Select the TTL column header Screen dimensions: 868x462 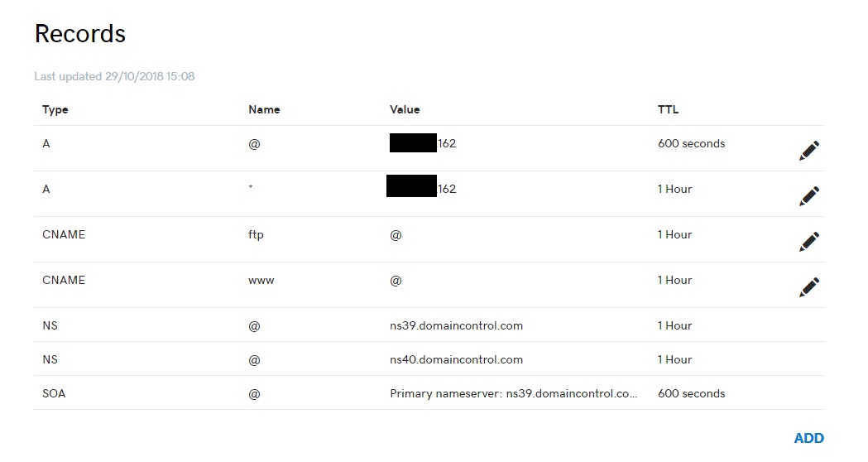(668, 109)
